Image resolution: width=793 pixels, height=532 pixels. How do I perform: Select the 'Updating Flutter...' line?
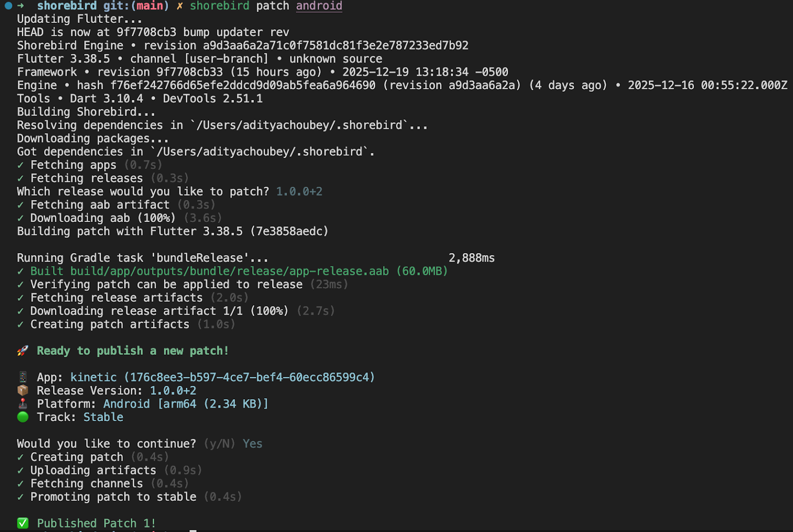pos(80,19)
